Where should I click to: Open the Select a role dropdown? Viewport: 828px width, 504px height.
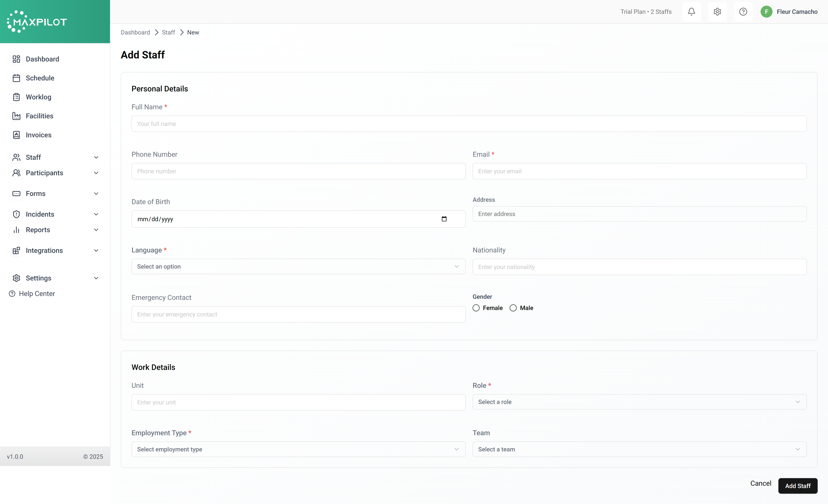pos(639,402)
